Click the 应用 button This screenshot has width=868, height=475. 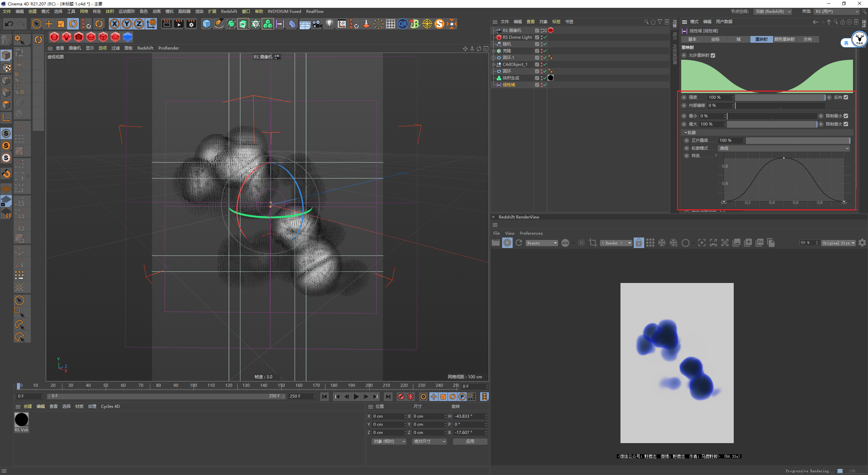(x=470, y=441)
